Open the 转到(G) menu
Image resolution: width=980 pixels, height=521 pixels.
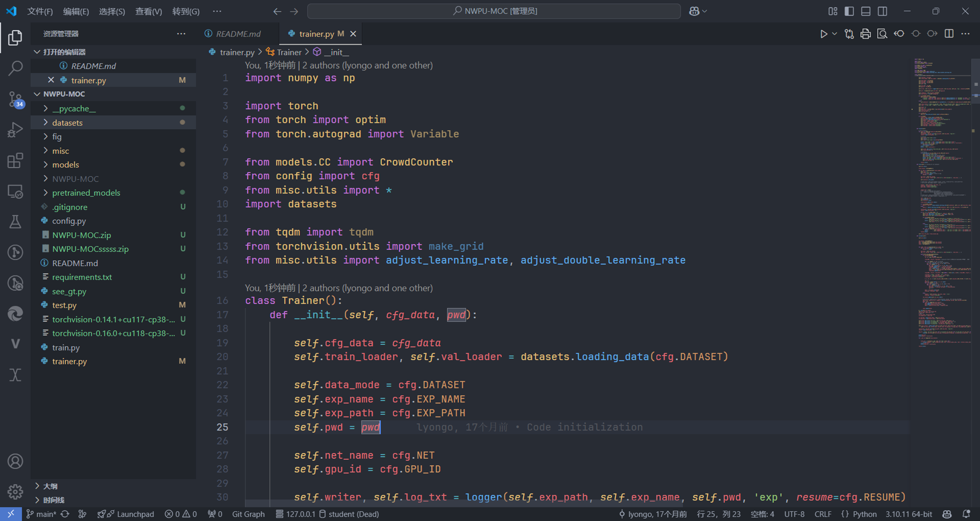coord(185,11)
